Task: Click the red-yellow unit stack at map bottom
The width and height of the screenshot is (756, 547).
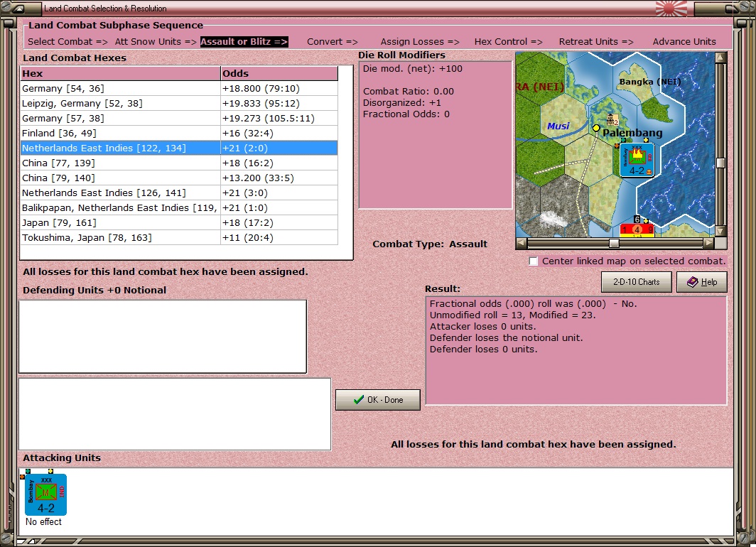Action: tap(637, 228)
